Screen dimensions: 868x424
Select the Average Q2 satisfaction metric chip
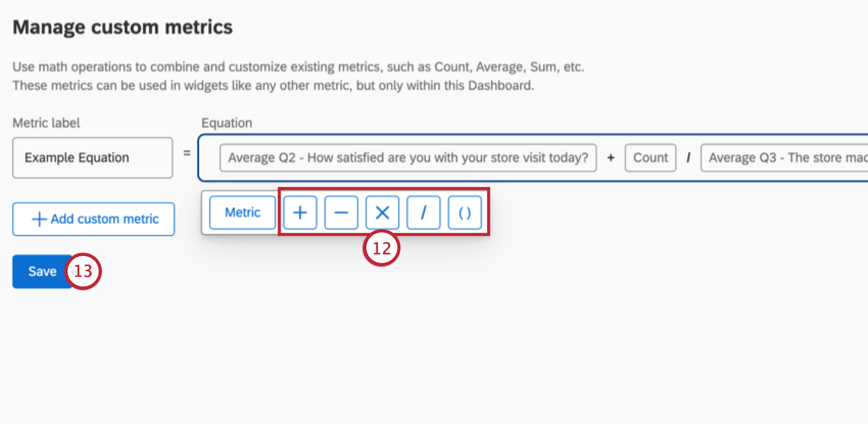(408, 158)
